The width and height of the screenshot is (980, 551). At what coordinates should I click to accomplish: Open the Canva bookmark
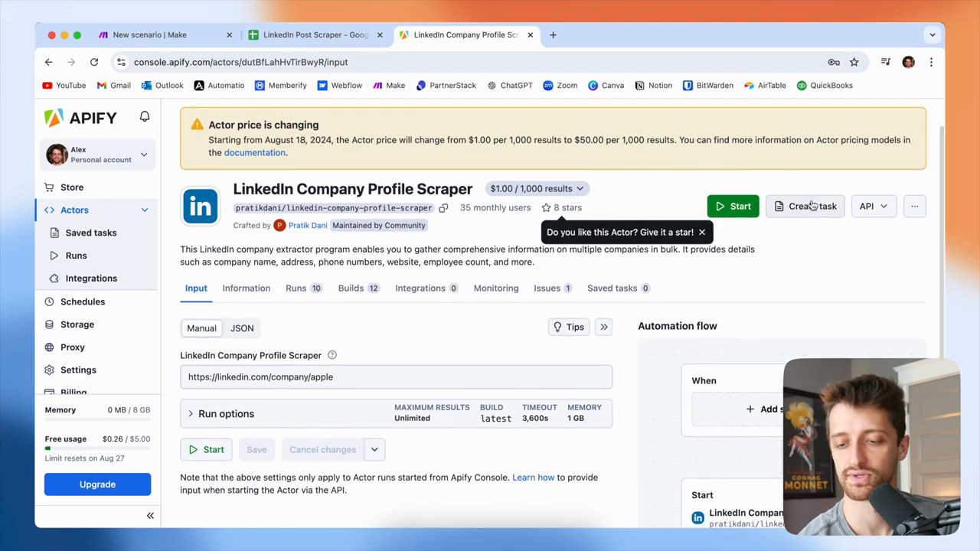coord(606,86)
